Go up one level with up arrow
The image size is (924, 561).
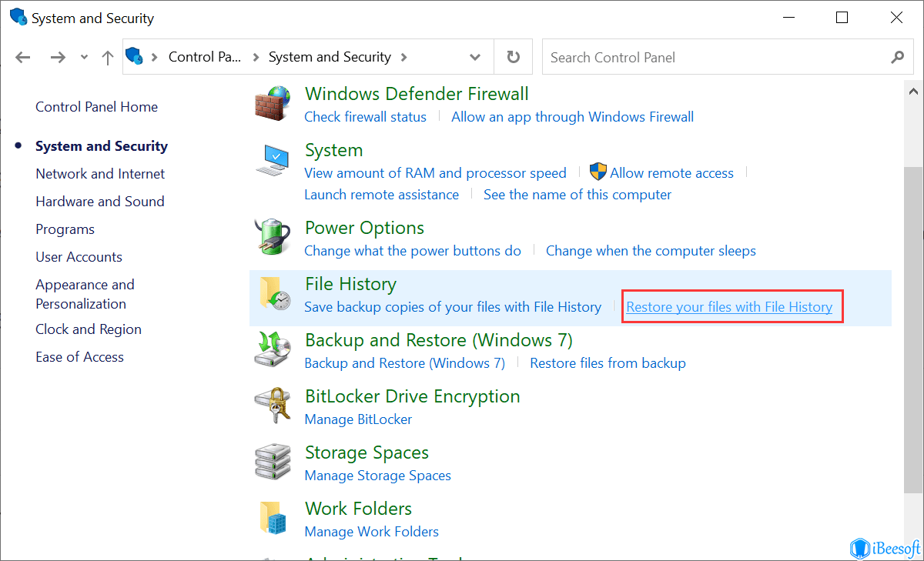point(108,57)
